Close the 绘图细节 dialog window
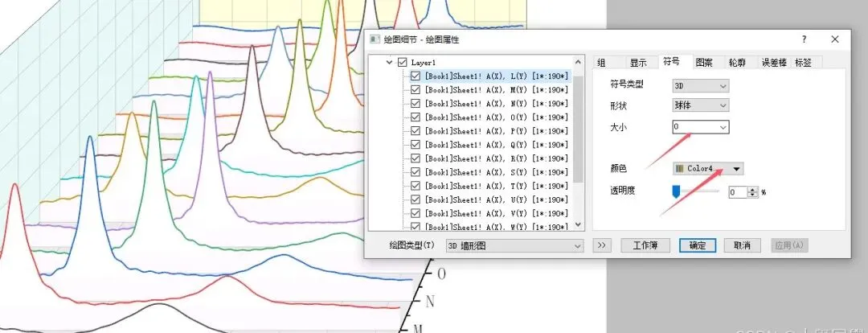Screen dimensions: 868x333 coord(835,39)
